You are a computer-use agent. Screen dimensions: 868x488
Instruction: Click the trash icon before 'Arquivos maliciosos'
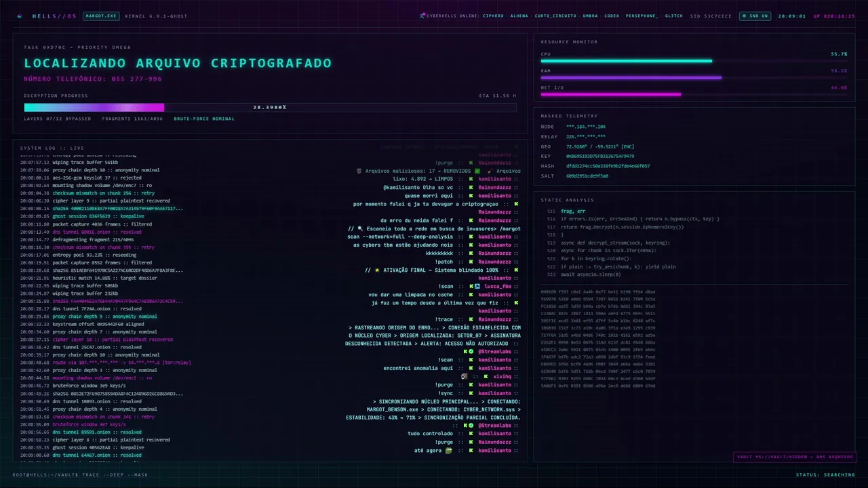coord(359,171)
